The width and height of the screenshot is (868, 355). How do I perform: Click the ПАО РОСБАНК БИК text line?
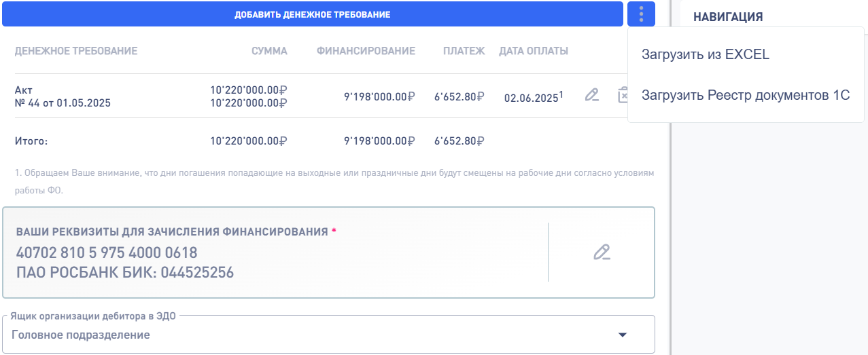[124, 273]
